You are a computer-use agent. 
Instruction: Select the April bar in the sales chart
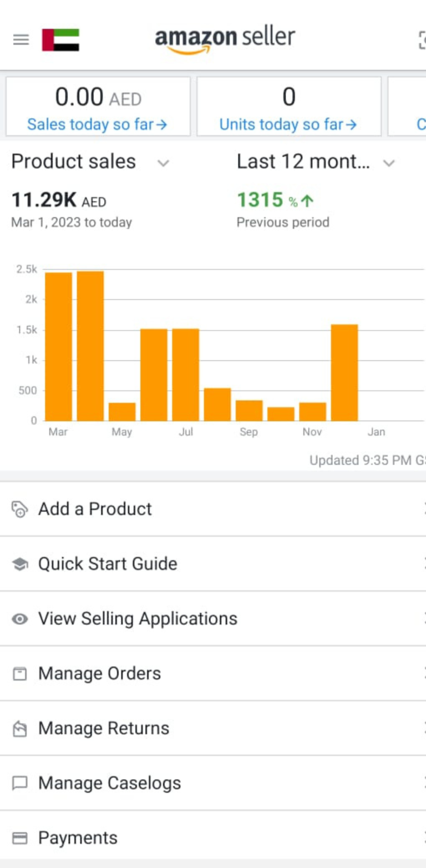tap(90, 346)
